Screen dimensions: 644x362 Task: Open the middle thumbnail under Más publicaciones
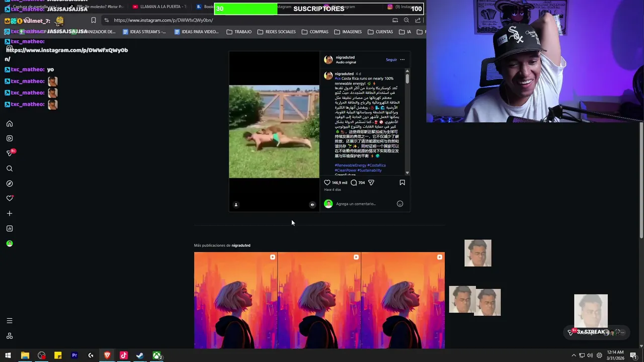(x=319, y=300)
